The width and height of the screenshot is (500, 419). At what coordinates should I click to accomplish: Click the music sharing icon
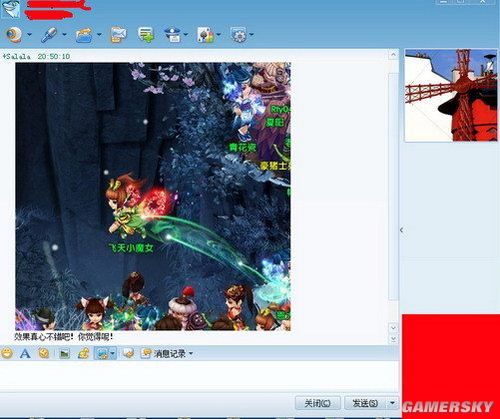[x=83, y=353]
